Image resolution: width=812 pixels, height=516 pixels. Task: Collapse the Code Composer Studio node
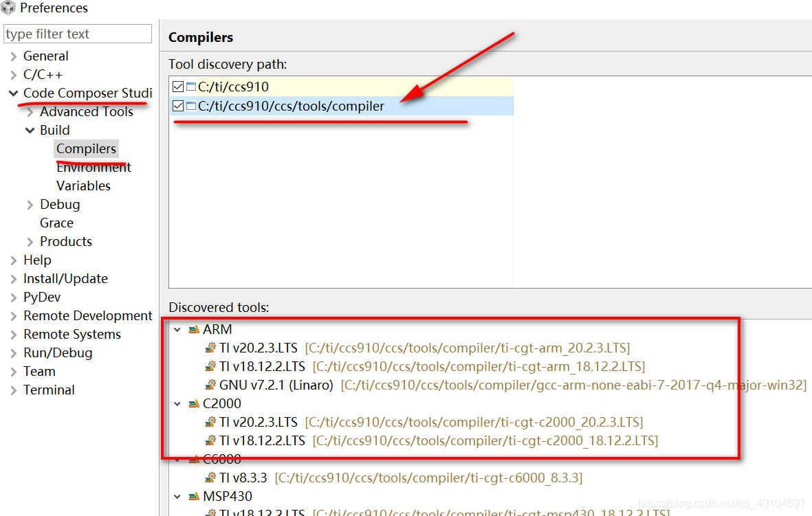pos(14,93)
